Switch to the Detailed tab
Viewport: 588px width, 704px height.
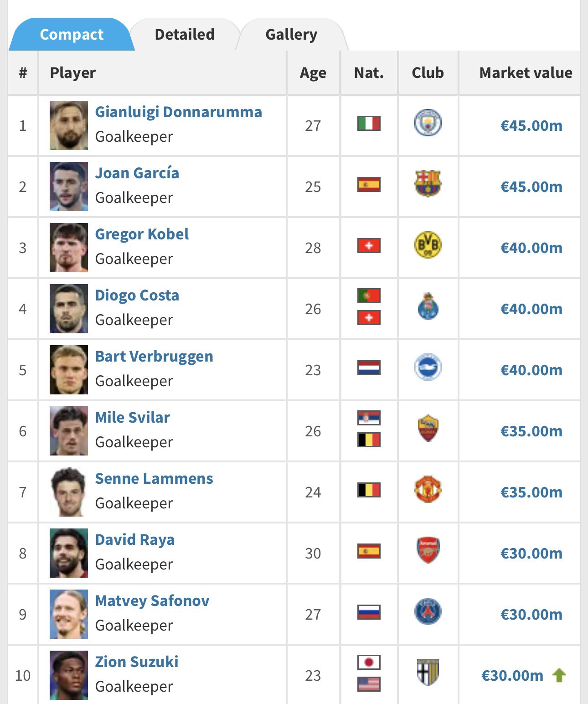[x=185, y=34]
